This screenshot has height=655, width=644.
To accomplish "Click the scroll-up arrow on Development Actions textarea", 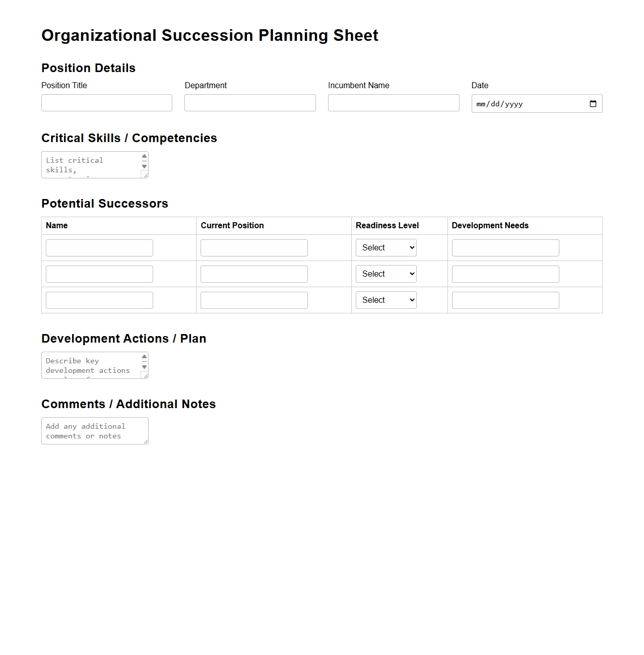I will coord(144,357).
